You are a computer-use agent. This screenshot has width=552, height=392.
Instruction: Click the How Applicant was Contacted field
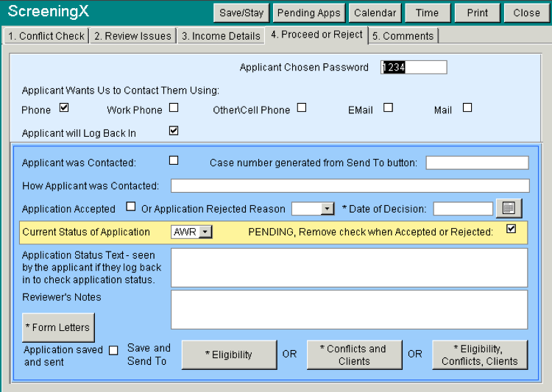tap(350, 185)
